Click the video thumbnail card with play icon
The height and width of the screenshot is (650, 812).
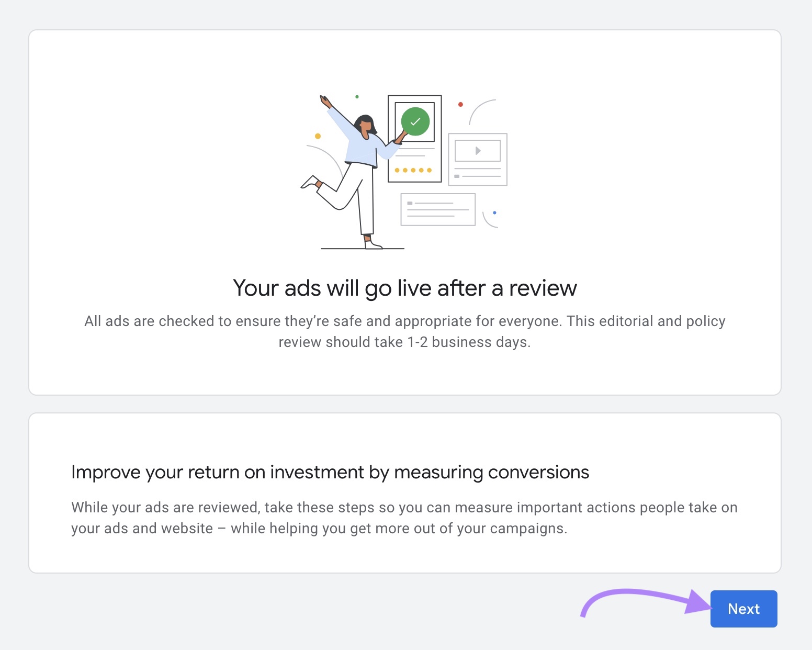477,160
